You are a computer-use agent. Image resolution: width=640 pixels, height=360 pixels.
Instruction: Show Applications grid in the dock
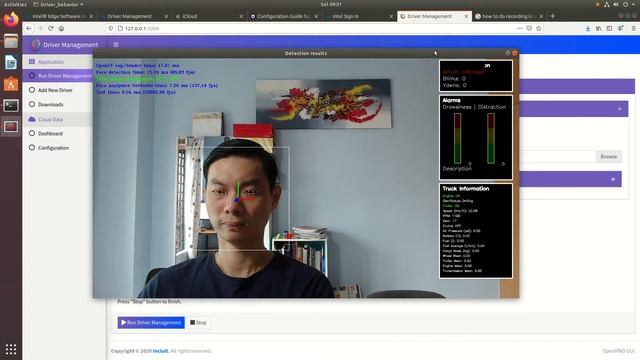(x=11, y=349)
